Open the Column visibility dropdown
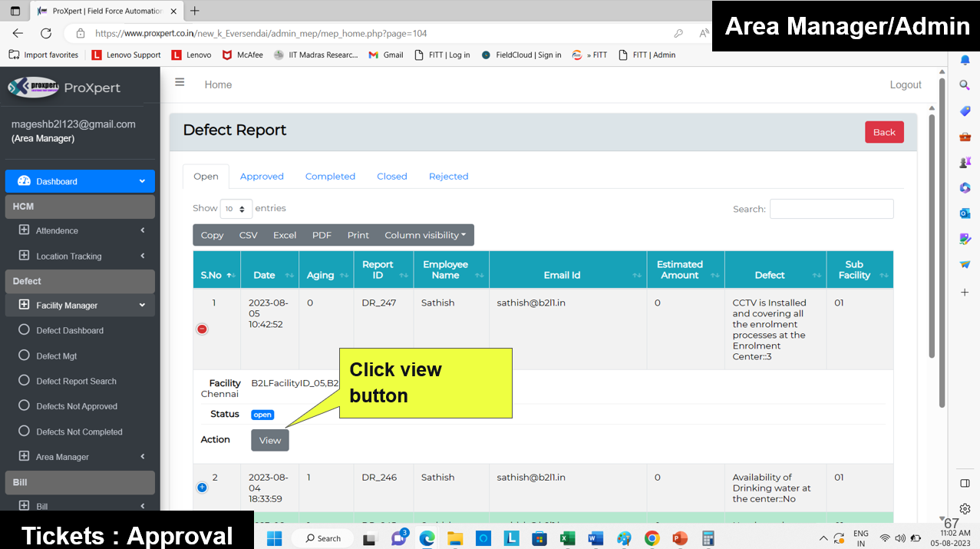 425,235
